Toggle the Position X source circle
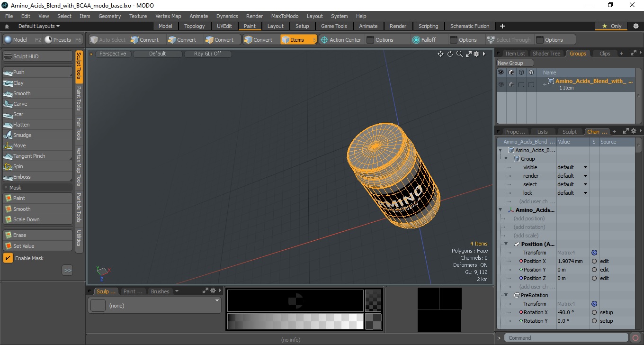644x345 pixels. [594, 261]
